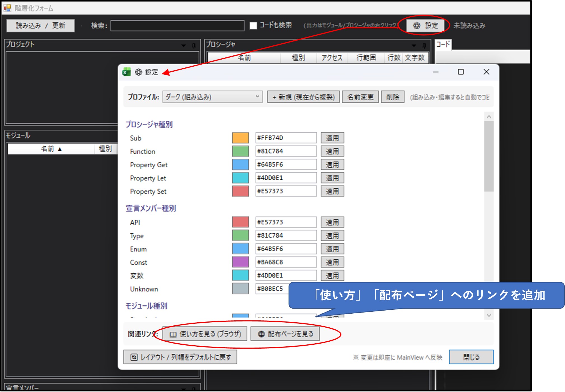Viewport: 565px width, 392px height.
Task: Edit the Enum hex value field
Action: click(x=286, y=249)
